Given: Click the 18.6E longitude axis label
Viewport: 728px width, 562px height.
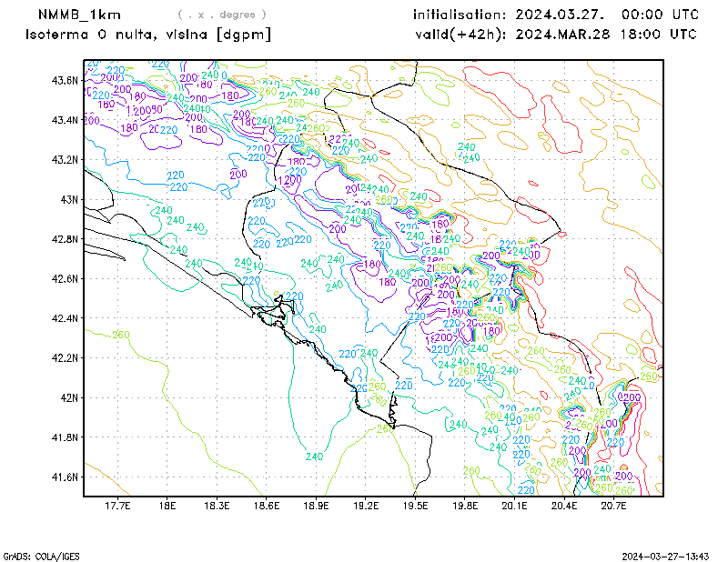Looking at the screenshot, I should point(267,506).
